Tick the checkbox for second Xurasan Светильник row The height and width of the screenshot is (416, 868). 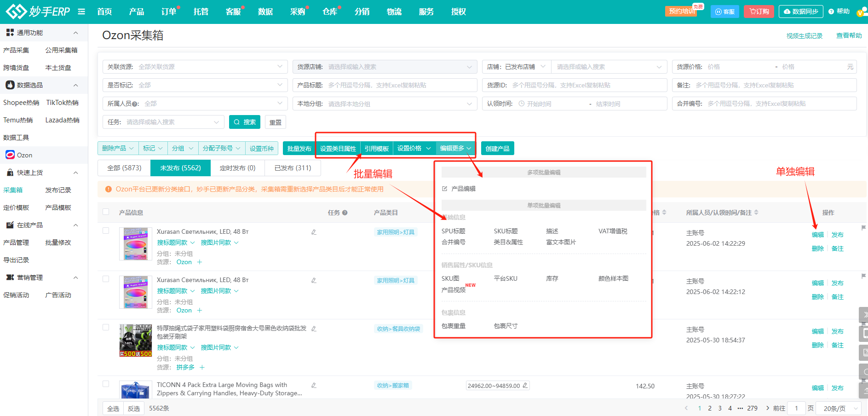[106, 279]
